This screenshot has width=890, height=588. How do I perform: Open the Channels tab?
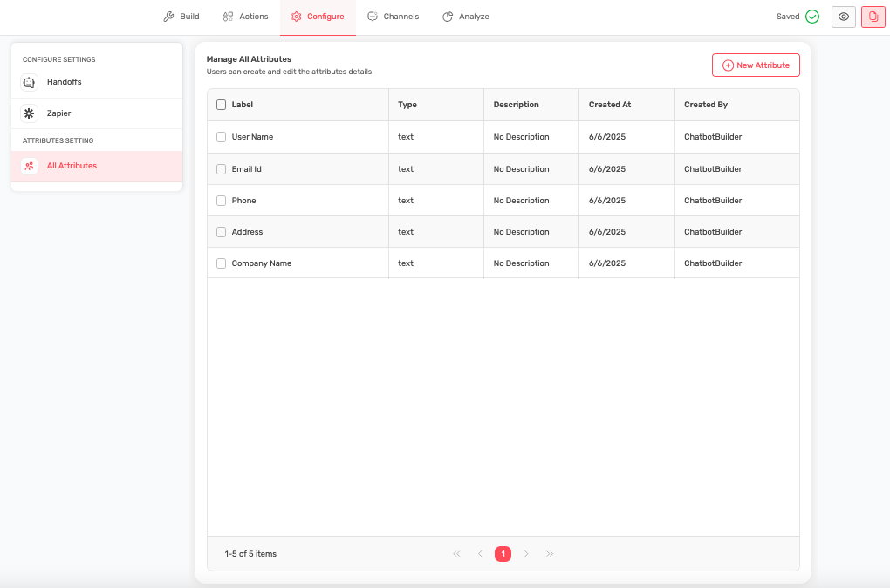[393, 17]
